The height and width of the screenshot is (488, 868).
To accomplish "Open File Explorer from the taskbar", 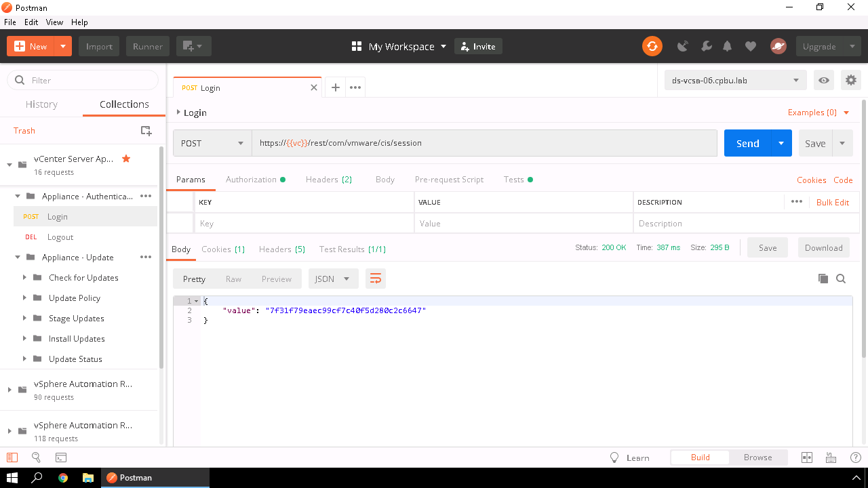I will (x=88, y=478).
